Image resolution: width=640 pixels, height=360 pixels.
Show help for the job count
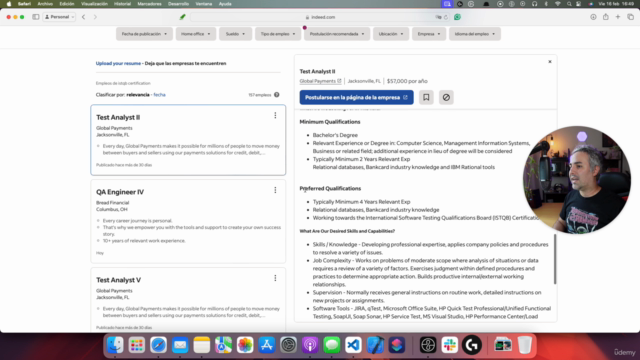[277, 95]
